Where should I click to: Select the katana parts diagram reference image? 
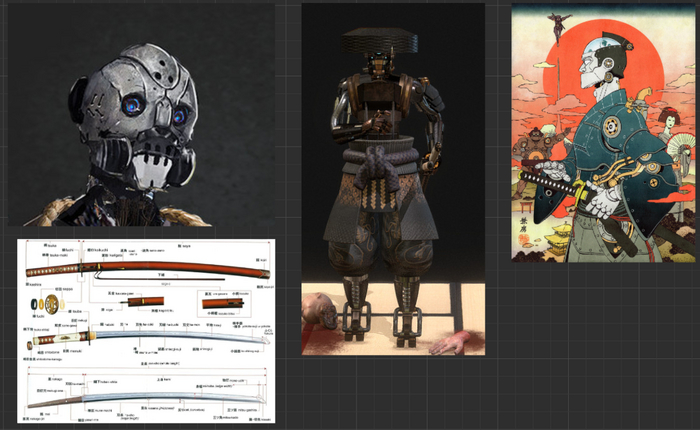click(x=146, y=331)
